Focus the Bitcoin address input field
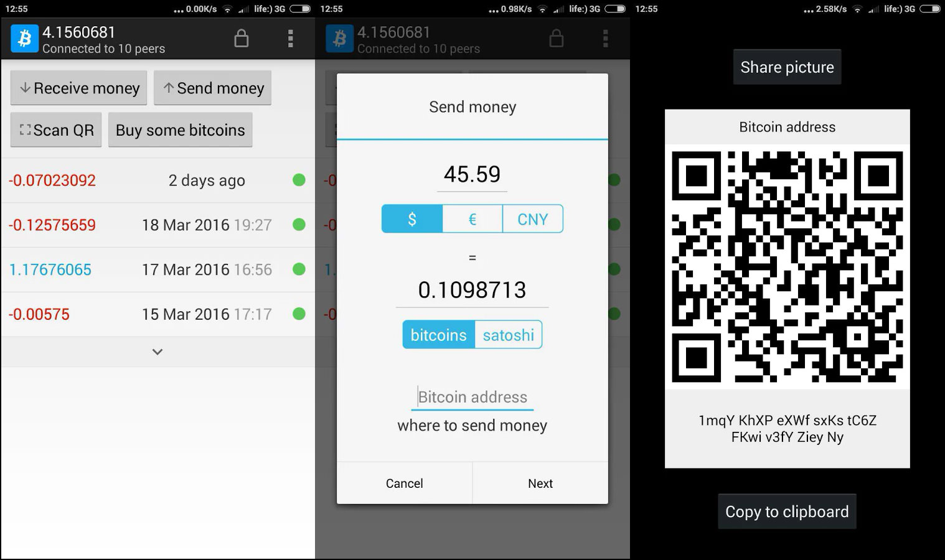 (472, 397)
